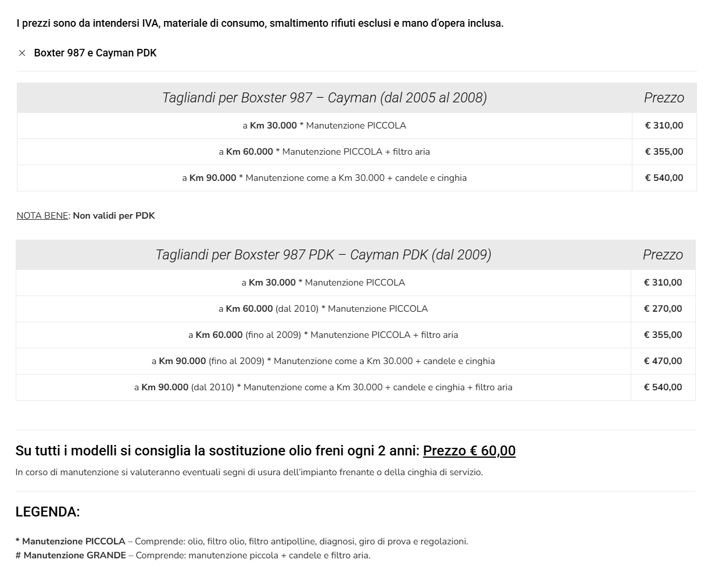This screenshot has width=708, height=588.
Task: Select the Km 60.000 (dal 2010) row
Action: click(x=323, y=309)
